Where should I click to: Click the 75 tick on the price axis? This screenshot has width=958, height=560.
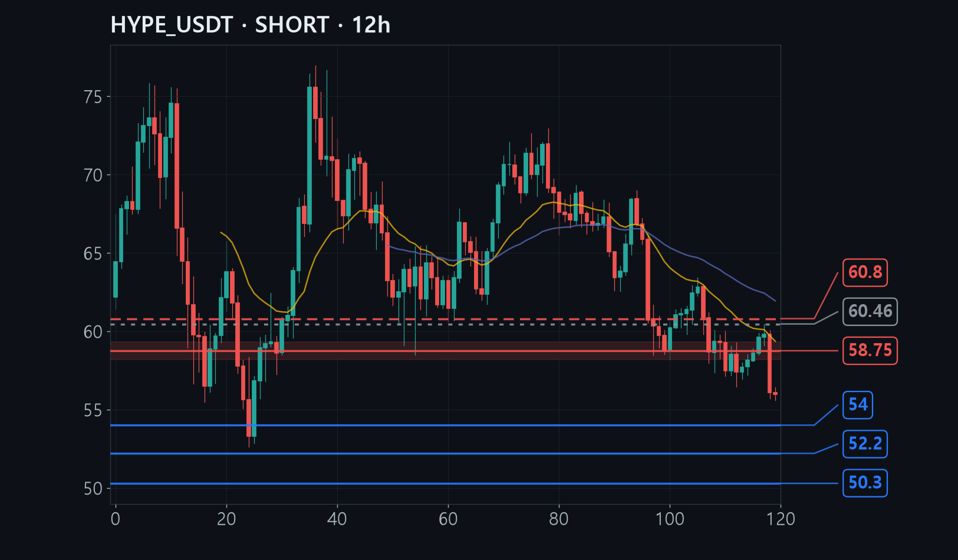(x=93, y=97)
